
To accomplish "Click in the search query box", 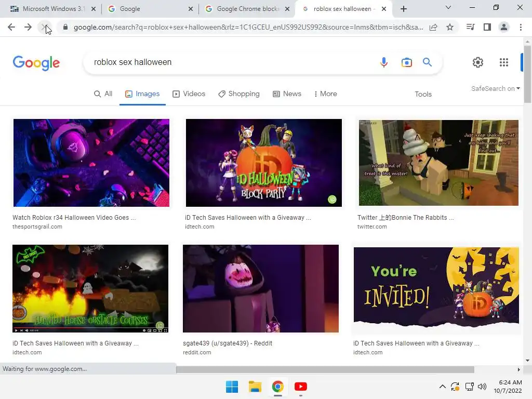I will [x=231, y=62].
